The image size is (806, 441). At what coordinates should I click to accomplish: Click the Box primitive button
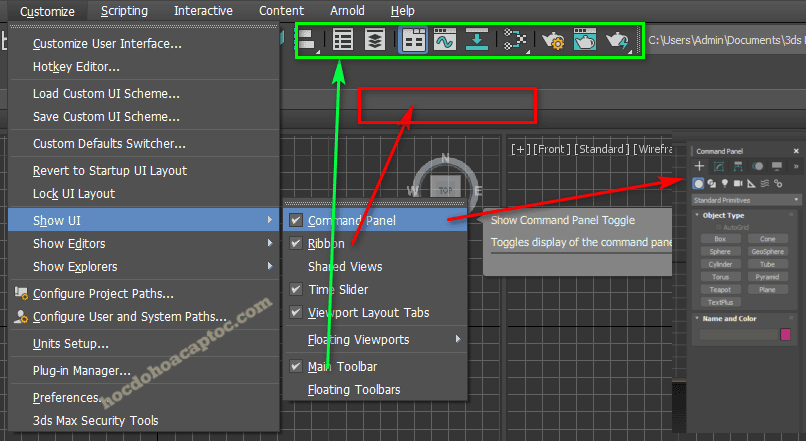tap(720, 239)
